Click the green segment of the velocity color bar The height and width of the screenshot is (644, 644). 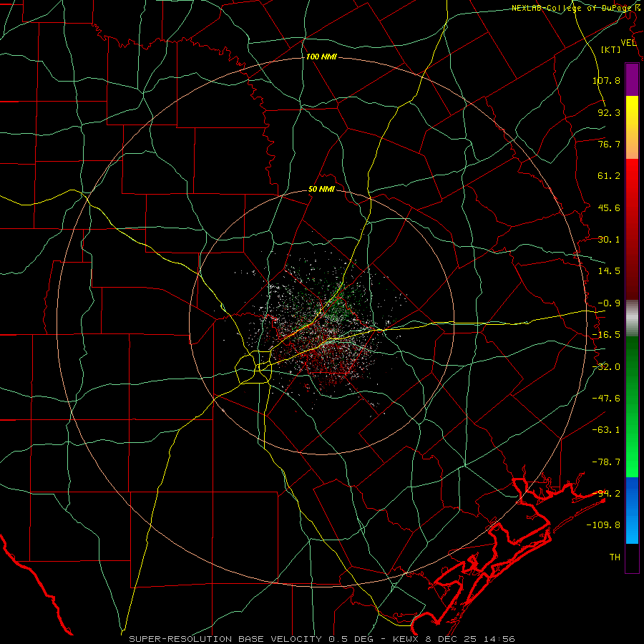[632, 406]
